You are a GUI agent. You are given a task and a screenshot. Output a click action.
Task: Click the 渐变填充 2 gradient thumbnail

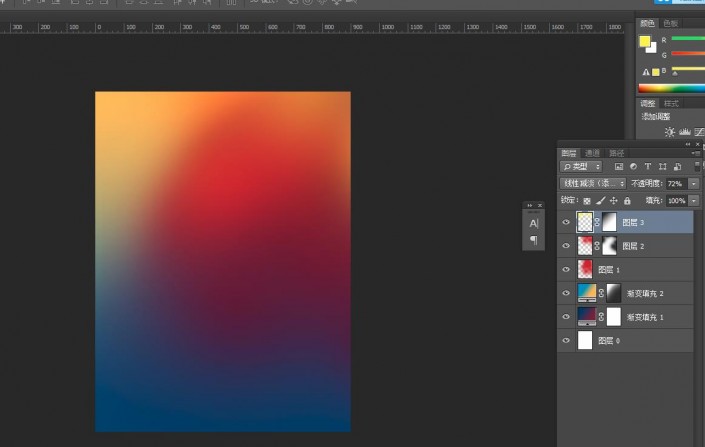point(587,293)
